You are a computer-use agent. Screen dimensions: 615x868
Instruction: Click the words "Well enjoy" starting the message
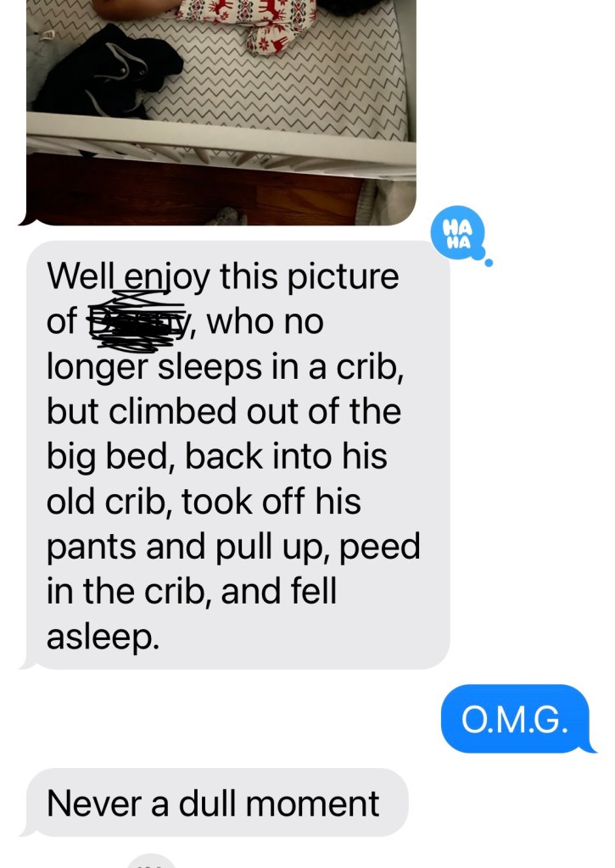pos(129,277)
